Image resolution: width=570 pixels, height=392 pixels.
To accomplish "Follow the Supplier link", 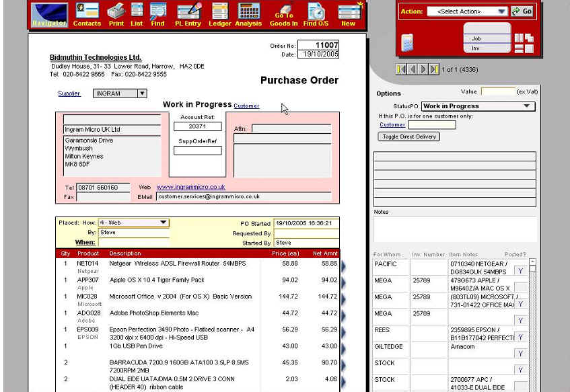I will pos(69,93).
